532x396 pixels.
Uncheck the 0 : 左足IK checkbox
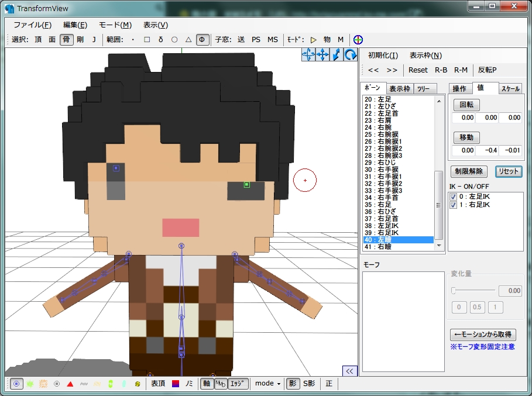[453, 197]
